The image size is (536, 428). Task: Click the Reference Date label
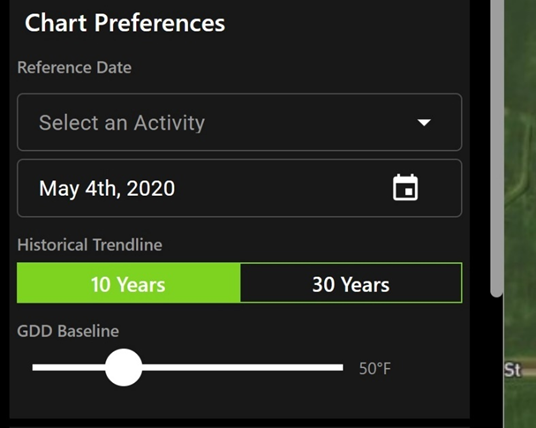pyautogui.click(x=75, y=67)
